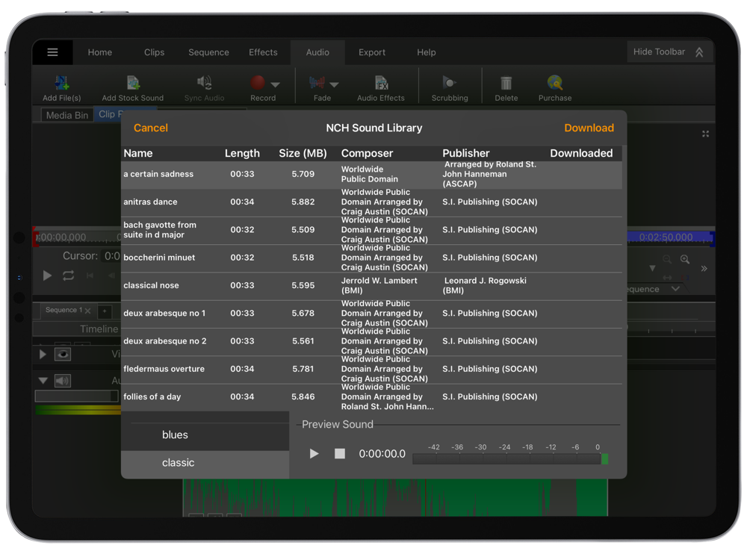The width and height of the screenshot is (747, 560).
Task: Click the timeline zoom in magnifier
Action: (x=685, y=260)
